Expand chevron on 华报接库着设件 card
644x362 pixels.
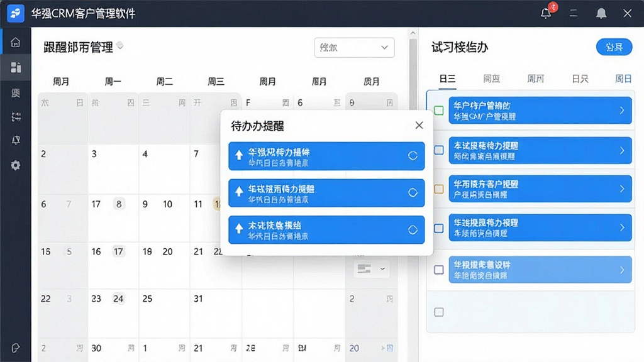tap(622, 270)
